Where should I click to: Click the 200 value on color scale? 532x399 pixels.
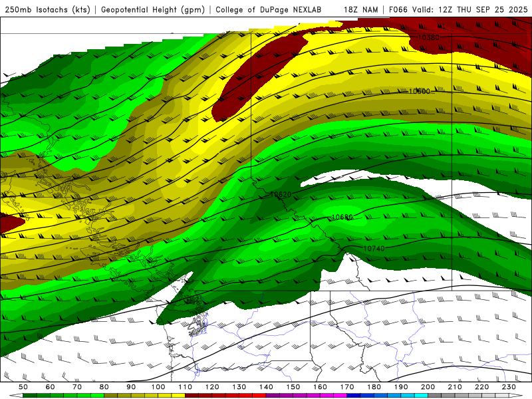pos(428,387)
